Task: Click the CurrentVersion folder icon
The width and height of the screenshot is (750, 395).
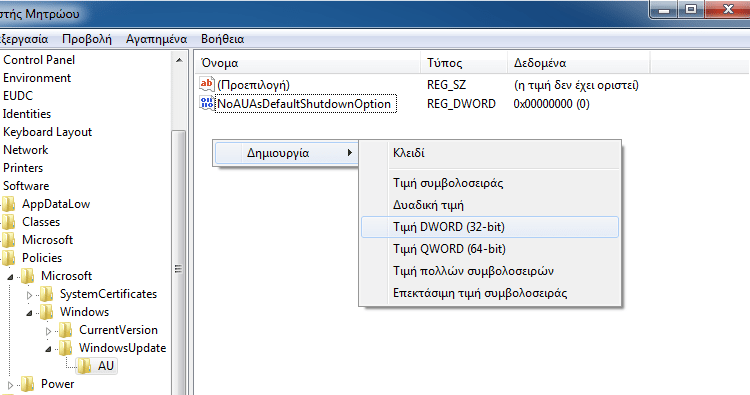Action: tap(66, 330)
